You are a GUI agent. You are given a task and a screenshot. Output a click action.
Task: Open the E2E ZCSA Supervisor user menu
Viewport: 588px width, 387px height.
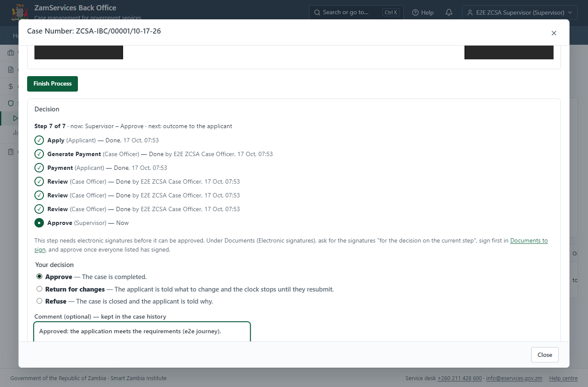pyautogui.click(x=520, y=12)
